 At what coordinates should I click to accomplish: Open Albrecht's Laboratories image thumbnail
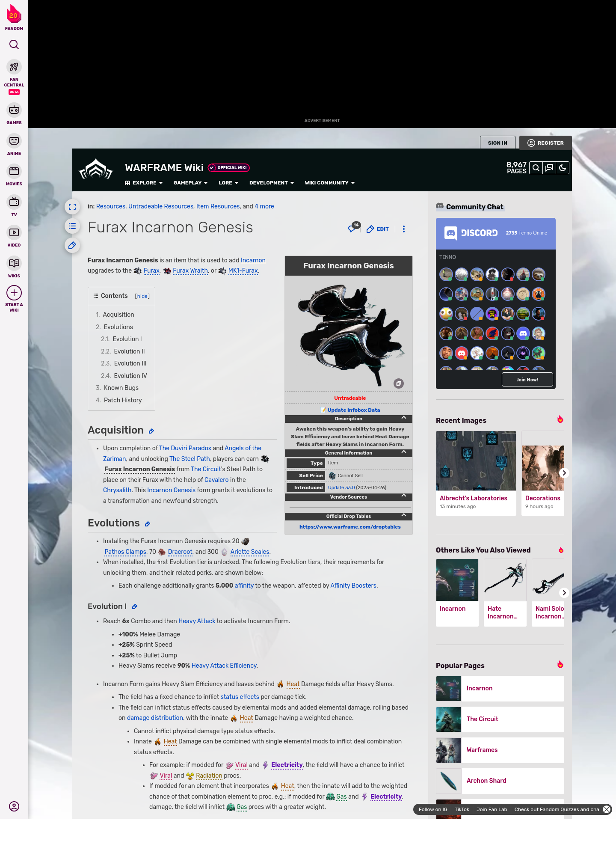pos(476,461)
